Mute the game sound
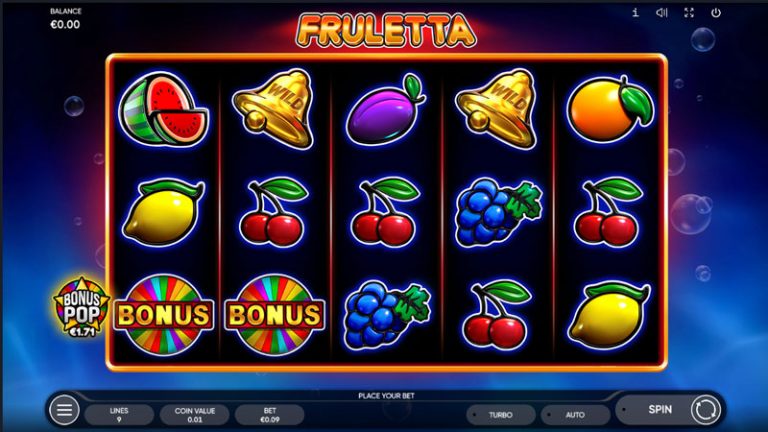768x432 pixels. point(662,13)
